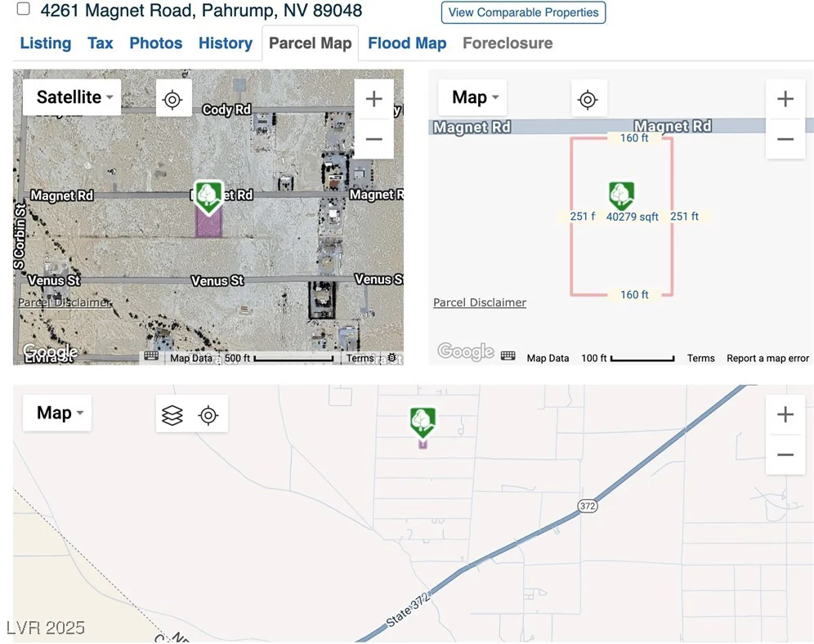
Task: Open keyboard shortcuts icon on parcel dimension map
Action: coord(508,356)
